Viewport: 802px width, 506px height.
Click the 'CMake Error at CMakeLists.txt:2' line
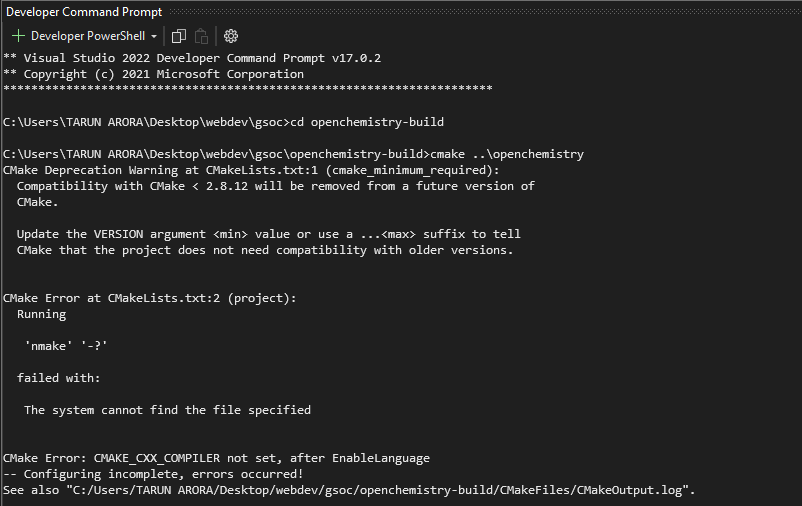tap(149, 298)
